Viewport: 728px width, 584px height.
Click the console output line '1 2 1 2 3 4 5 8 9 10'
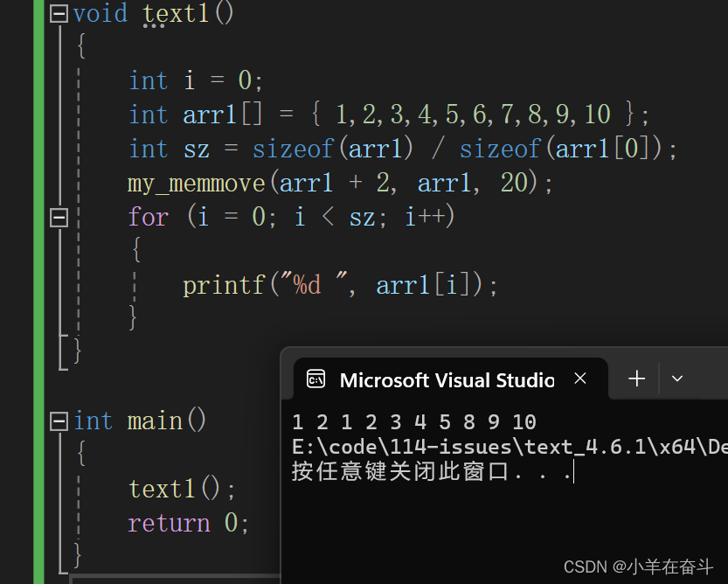414,422
